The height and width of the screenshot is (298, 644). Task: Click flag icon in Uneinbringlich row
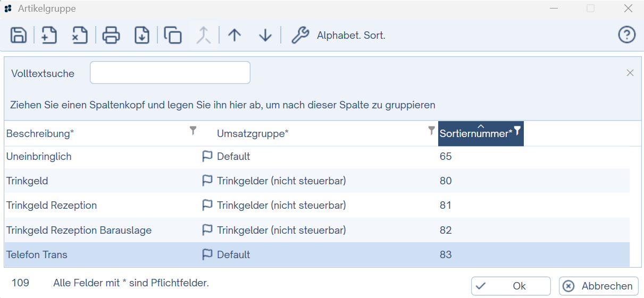[207, 157]
